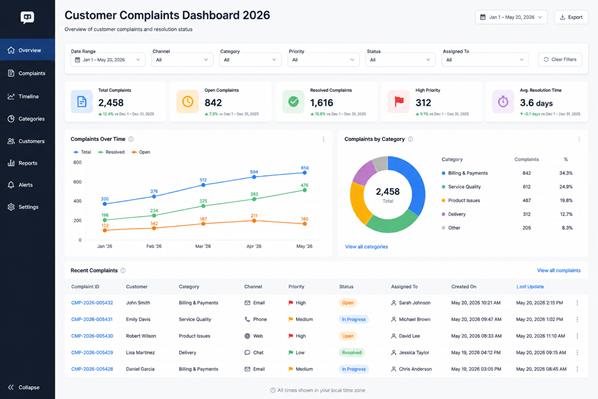Open the Category filter dropdown
The image size is (598, 399).
250,60
